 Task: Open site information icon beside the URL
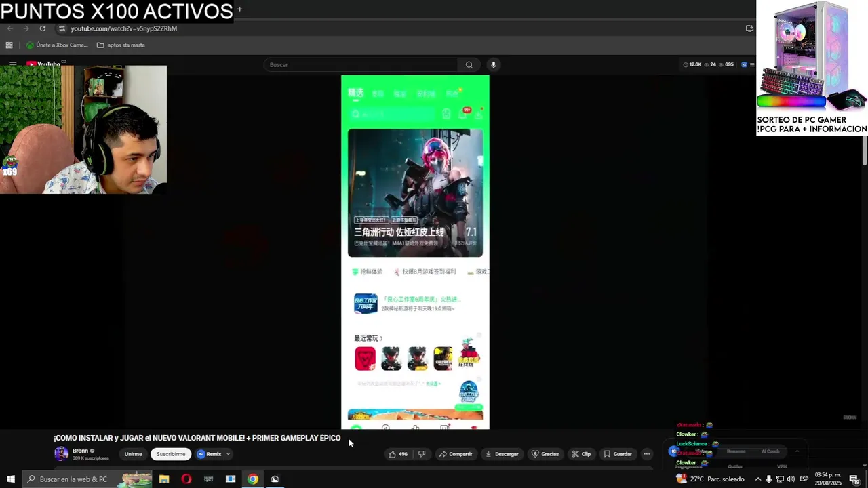point(62,28)
